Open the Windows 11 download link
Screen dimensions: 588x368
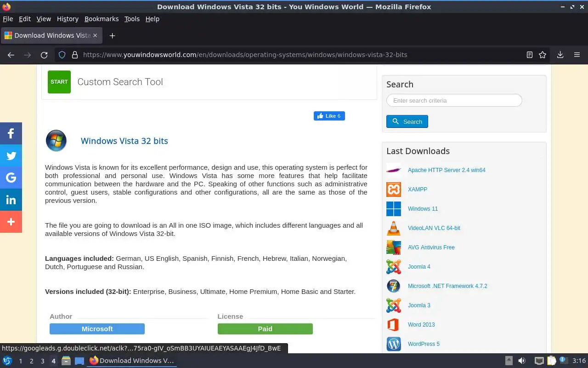point(423,209)
